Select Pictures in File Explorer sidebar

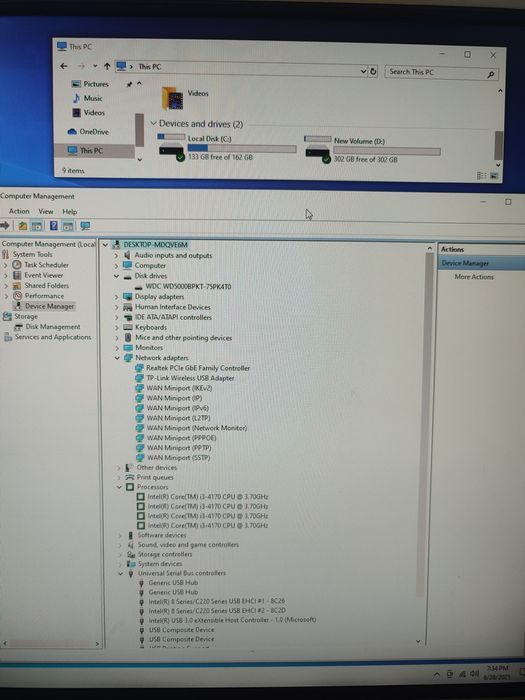96,84
